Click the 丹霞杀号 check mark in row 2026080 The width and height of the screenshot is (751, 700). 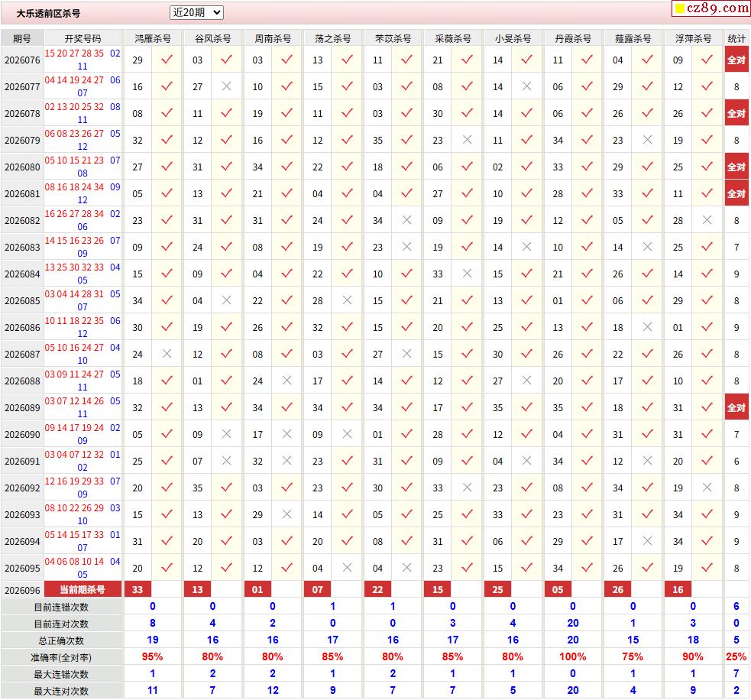(x=587, y=167)
